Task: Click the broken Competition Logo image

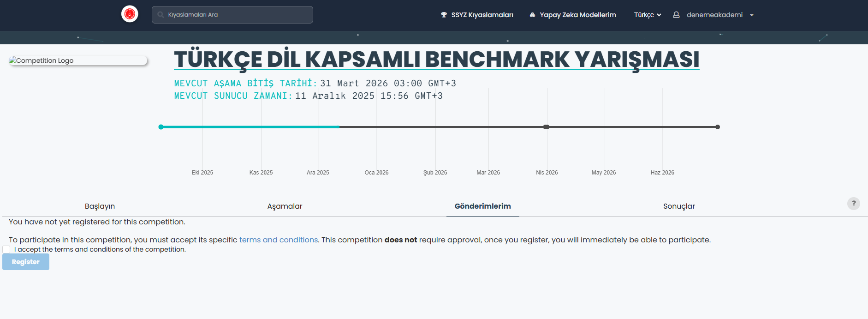Action: click(77, 60)
